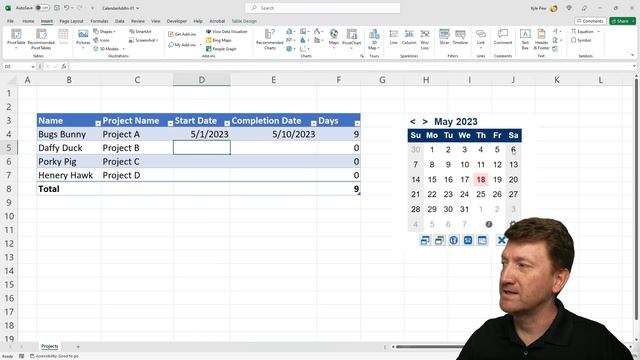The image size is (640, 360).
Task: Insert a Text Box
Action: click(x=525, y=38)
